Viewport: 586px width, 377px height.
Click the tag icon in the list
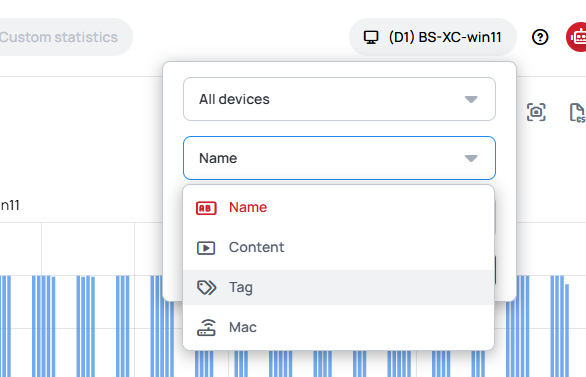click(x=206, y=288)
